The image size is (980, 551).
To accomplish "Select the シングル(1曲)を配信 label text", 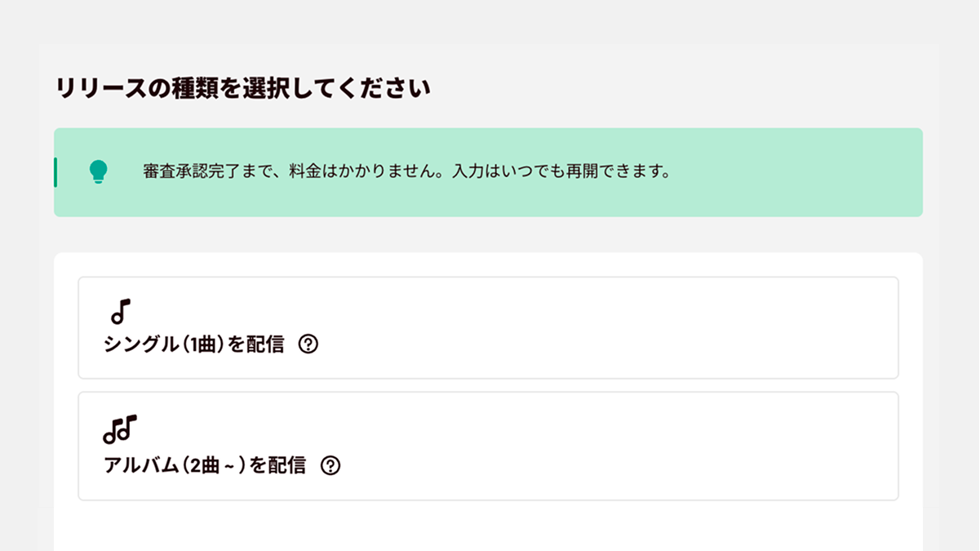I will tap(194, 344).
